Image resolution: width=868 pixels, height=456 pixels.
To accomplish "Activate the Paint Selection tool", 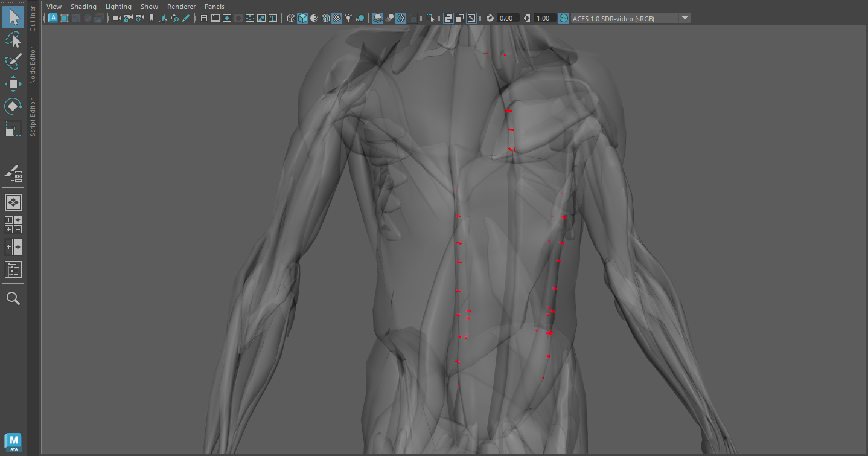I will pos(13,61).
